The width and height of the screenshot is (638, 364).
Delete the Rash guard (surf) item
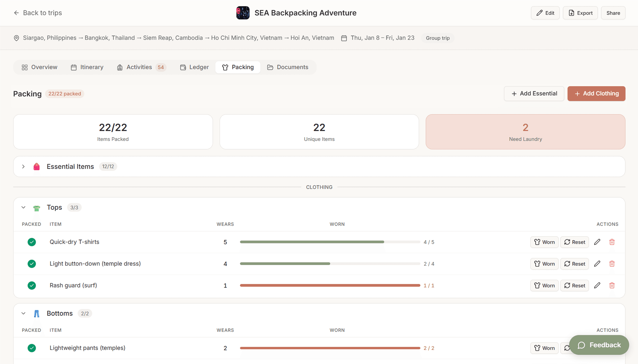tap(612, 285)
